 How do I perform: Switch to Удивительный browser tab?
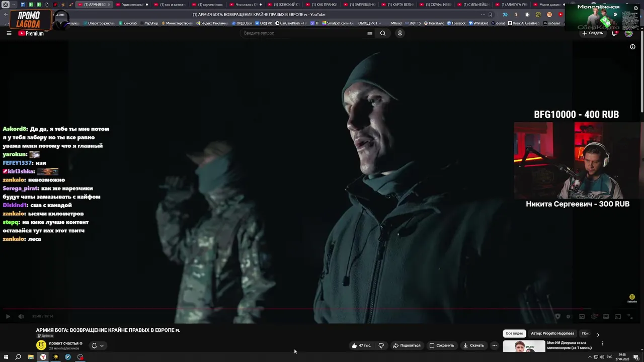tap(132, 5)
